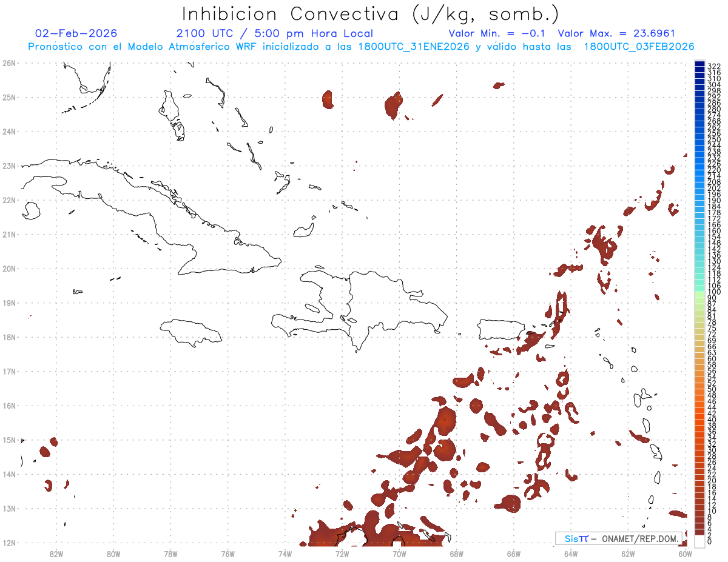The width and height of the screenshot is (728, 562).
Task: Click the "17N" latitude label
Action: click(8, 371)
